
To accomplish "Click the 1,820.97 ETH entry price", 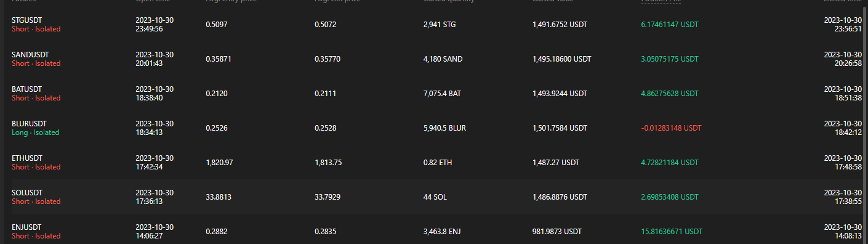I will click(x=219, y=163).
